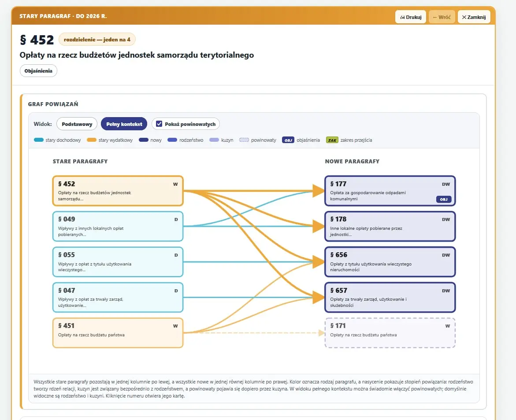The height and width of the screenshot is (420, 516).
Task: Click the powinowaty dashed legend swatch
Action: (244, 140)
